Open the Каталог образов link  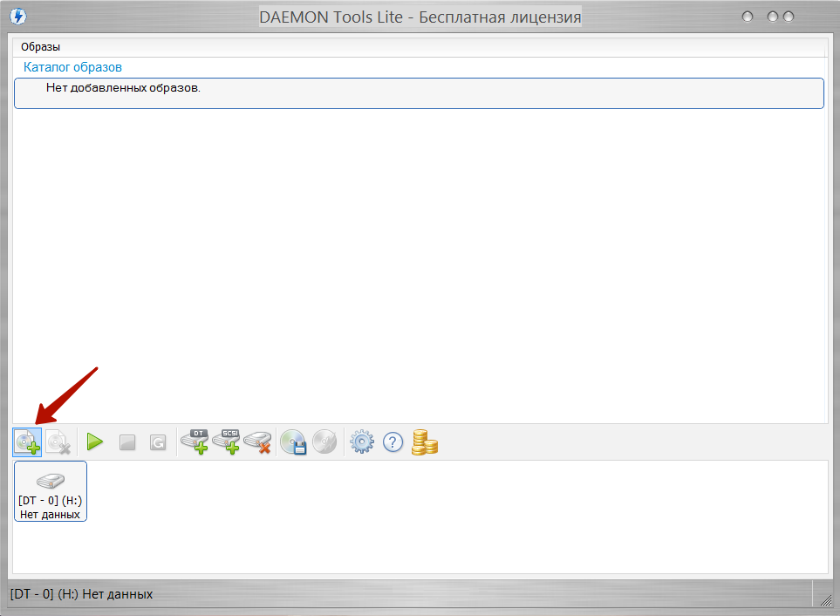[72, 66]
